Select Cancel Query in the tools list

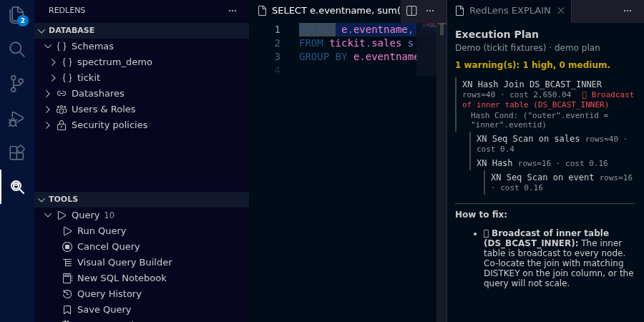(109, 247)
